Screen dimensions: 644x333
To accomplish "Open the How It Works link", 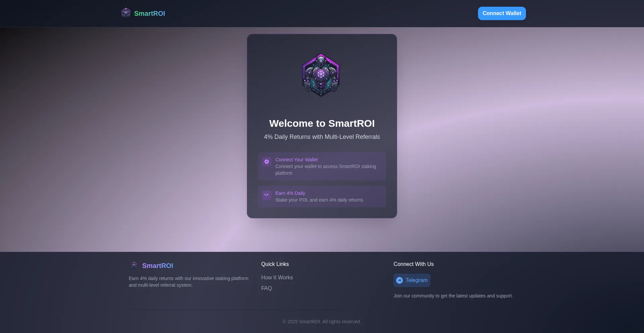I will (x=277, y=278).
